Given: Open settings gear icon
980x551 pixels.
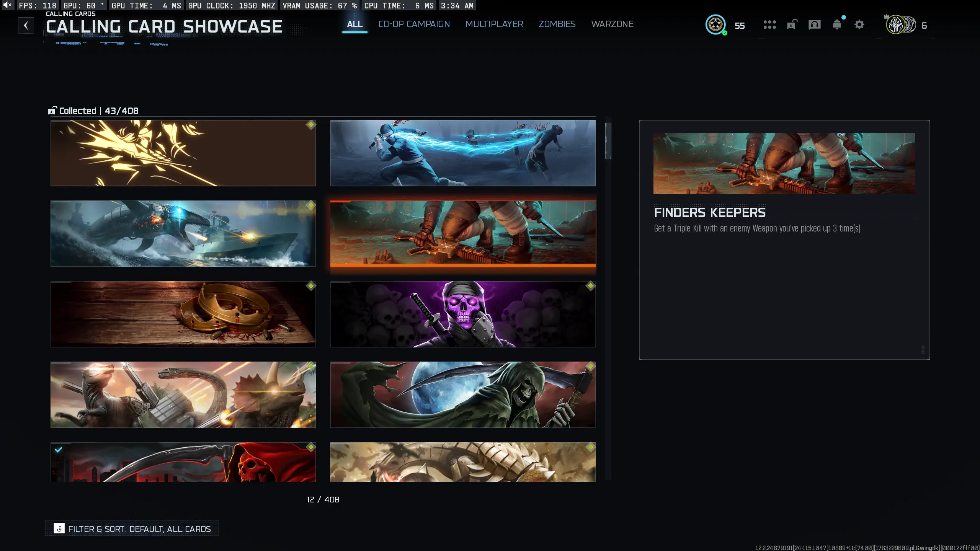Looking at the screenshot, I should (x=859, y=25).
